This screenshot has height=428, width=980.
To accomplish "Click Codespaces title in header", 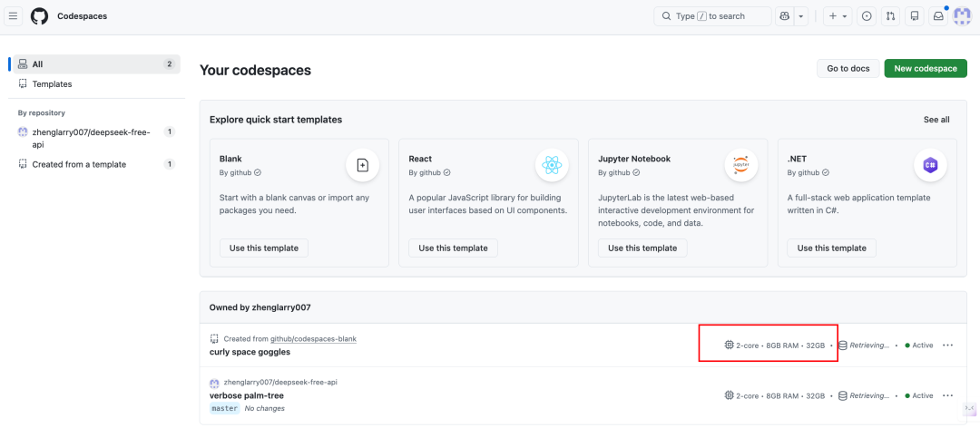I will pos(82,16).
